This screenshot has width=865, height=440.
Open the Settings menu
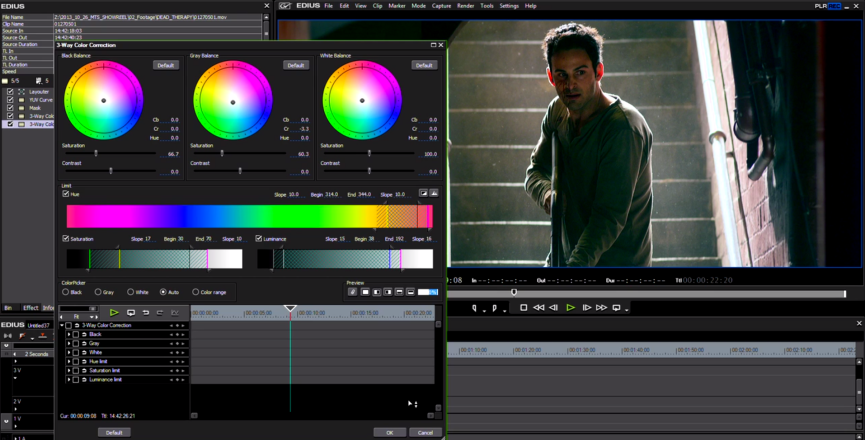(509, 6)
